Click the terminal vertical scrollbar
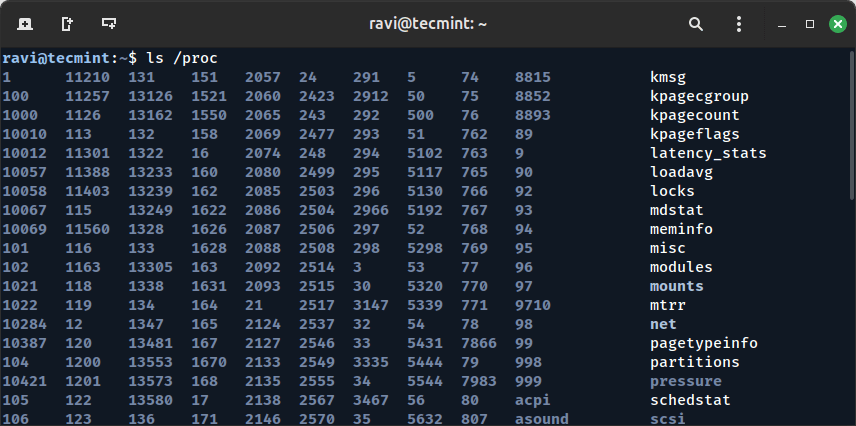 click(852, 126)
